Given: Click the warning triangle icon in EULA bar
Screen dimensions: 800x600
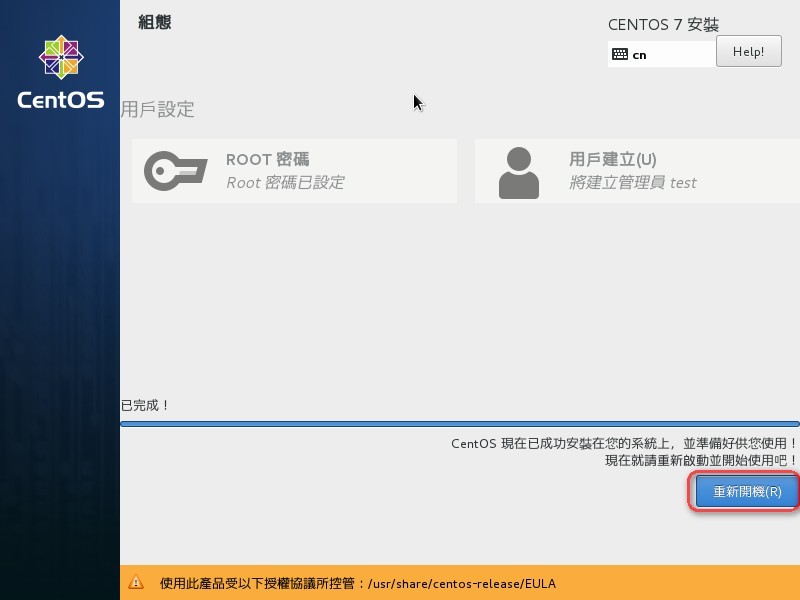Looking at the screenshot, I should click(136, 582).
